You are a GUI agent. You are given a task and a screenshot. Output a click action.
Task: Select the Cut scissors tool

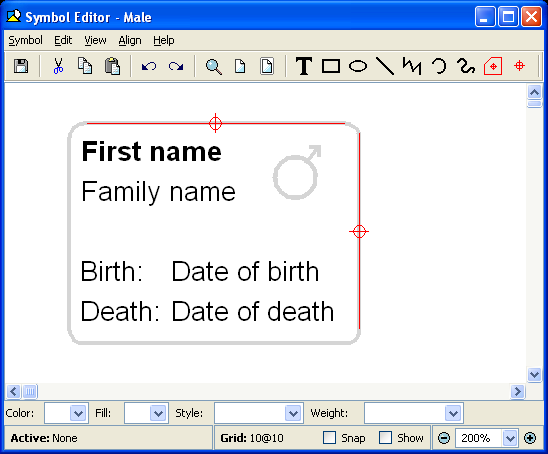pyautogui.click(x=58, y=66)
